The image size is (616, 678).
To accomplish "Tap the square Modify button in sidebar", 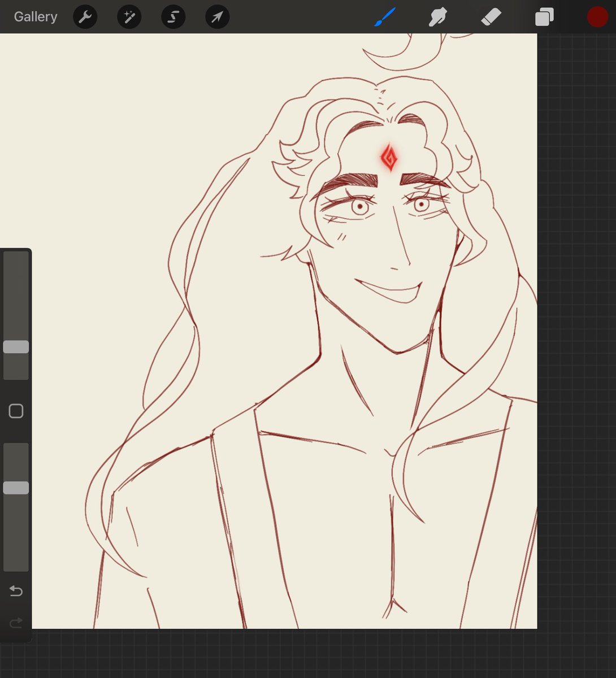I will [16, 411].
